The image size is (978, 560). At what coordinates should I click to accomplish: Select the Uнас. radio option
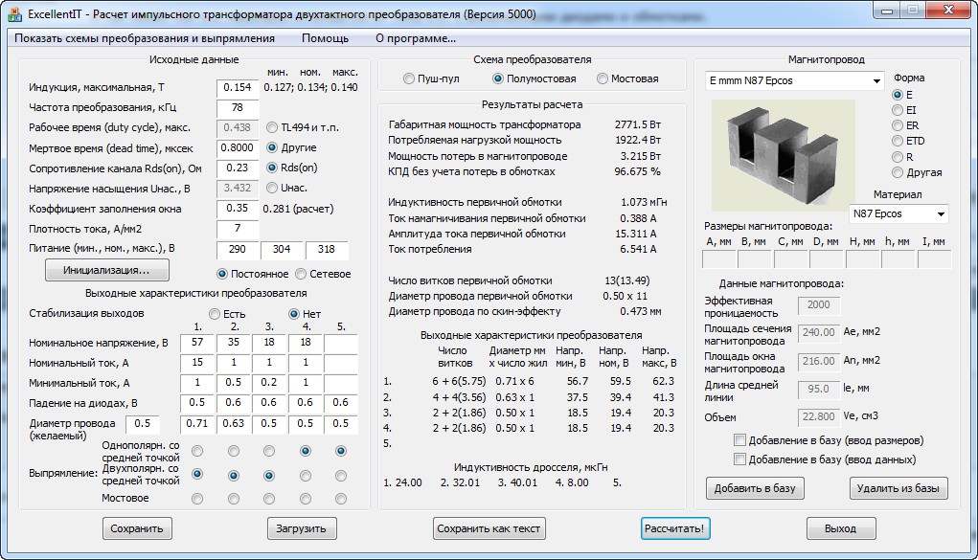pyautogui.click(x=271, y=188)
